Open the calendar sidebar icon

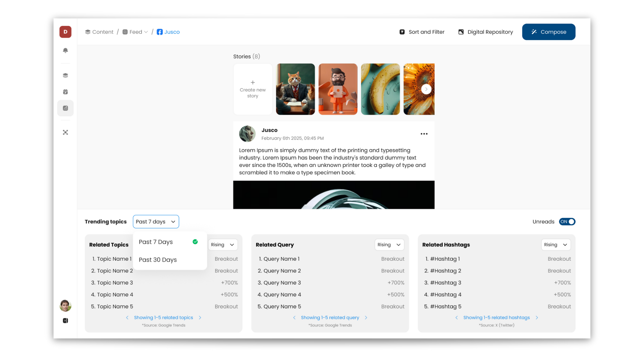pos(65,92)
